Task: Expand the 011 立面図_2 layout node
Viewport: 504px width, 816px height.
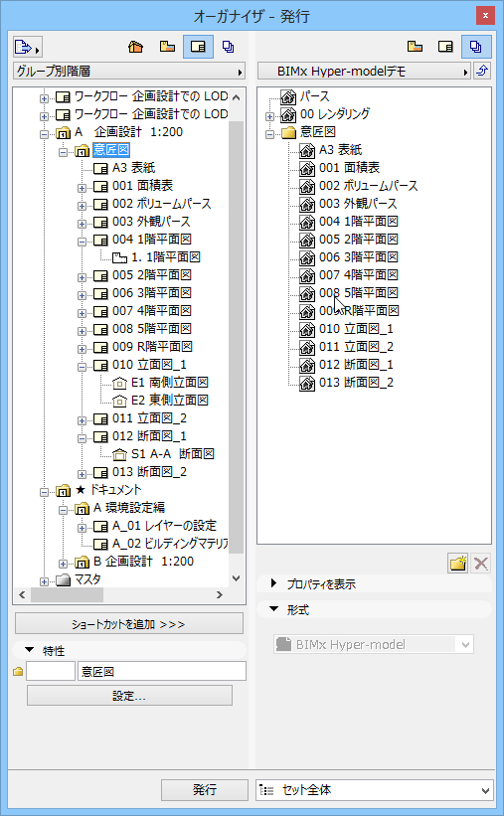Action: (x=82, y=420)
